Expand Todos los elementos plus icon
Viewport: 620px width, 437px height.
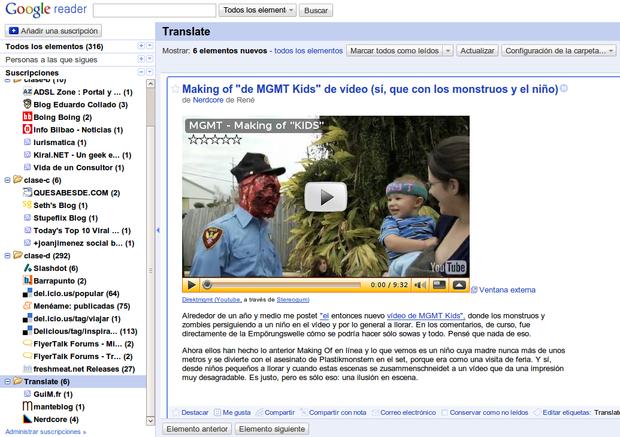tap(141, 46)
